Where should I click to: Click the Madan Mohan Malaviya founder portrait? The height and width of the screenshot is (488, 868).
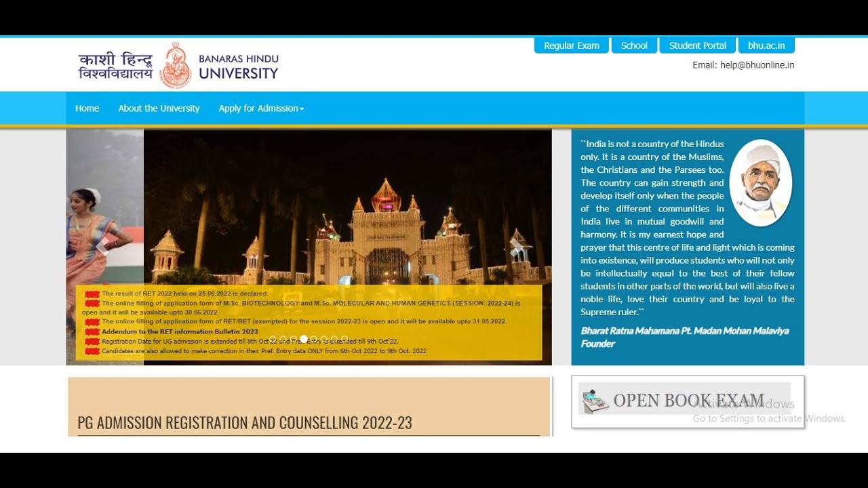click(x=760, y=182)
